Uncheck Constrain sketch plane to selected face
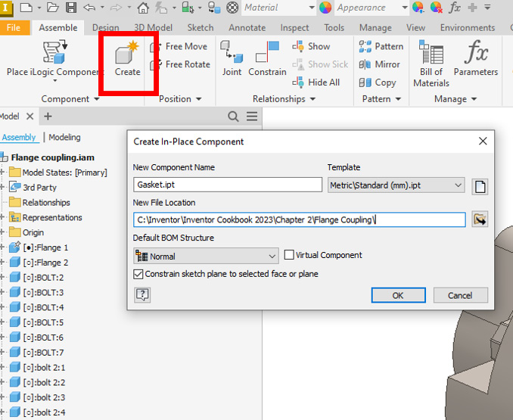 (x=138, y=274)
